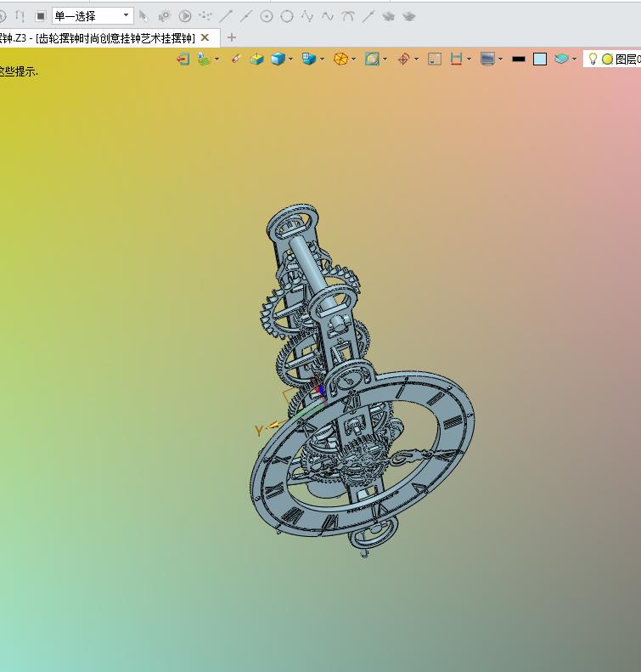Click the blue view orientation cube icon
The image size is (641, 672).
click(309, 59)
